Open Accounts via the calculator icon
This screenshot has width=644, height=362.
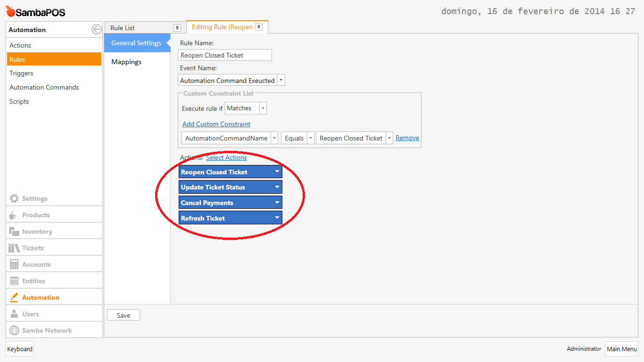[14, 264]
